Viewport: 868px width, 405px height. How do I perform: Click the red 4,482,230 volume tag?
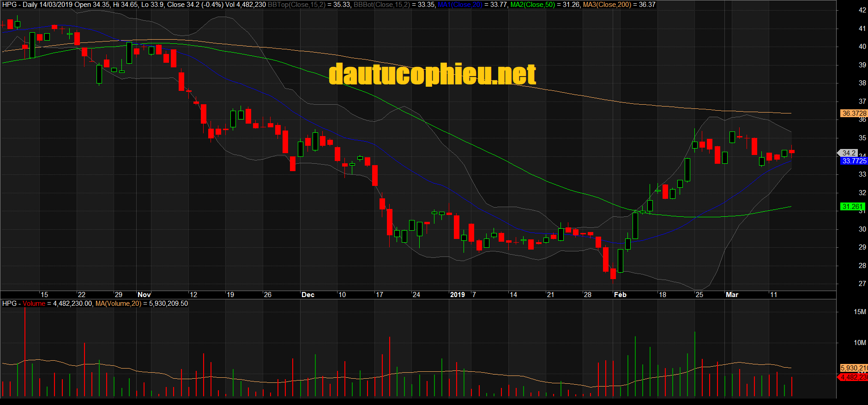[x=853, y=377]
